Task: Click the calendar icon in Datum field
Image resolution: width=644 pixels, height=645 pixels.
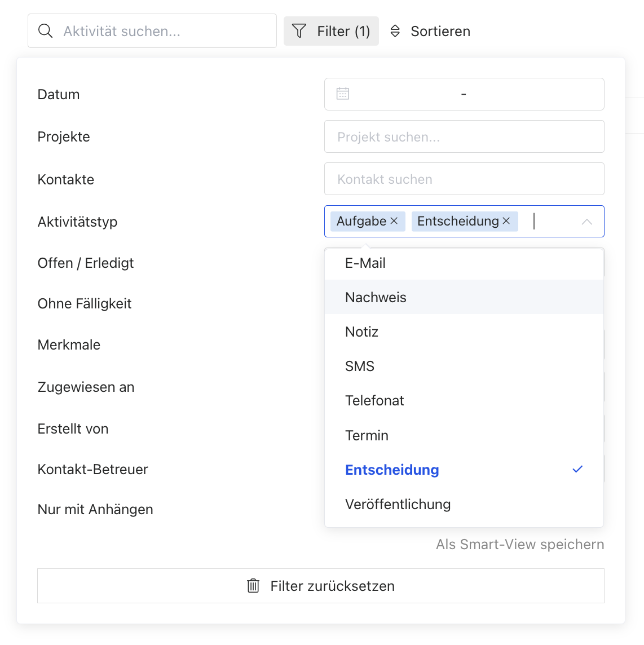Action: [x=343, y=94]
